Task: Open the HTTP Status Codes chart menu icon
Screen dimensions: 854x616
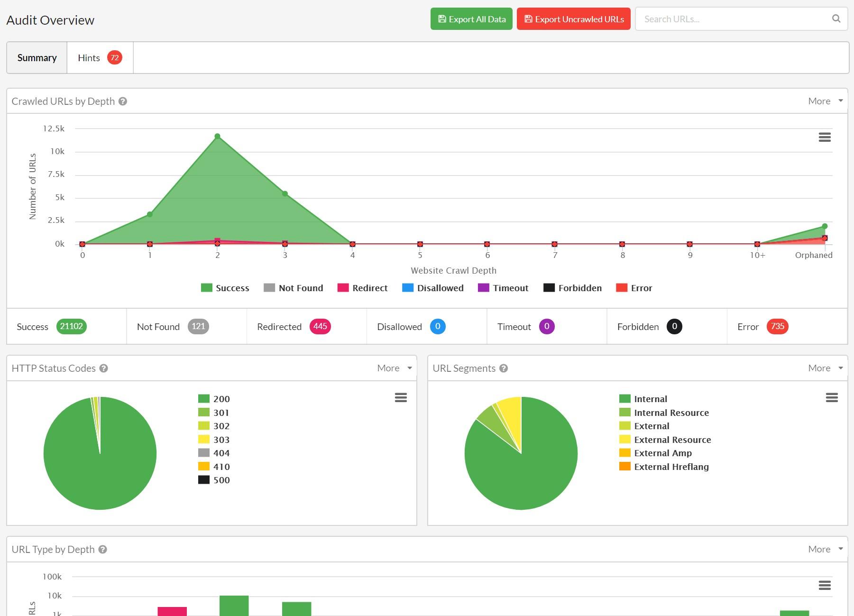Action: pyautogui.click(x=401, y=397)
